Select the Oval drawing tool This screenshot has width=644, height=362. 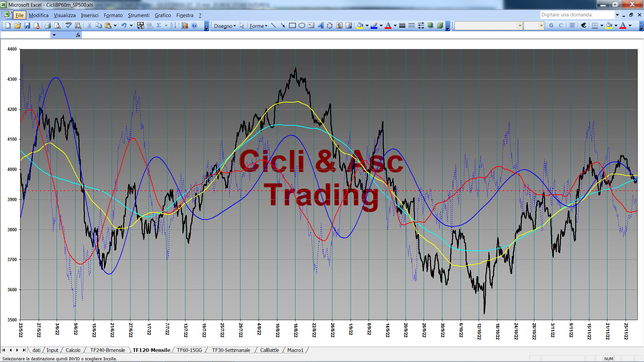[x=302, y=25]
